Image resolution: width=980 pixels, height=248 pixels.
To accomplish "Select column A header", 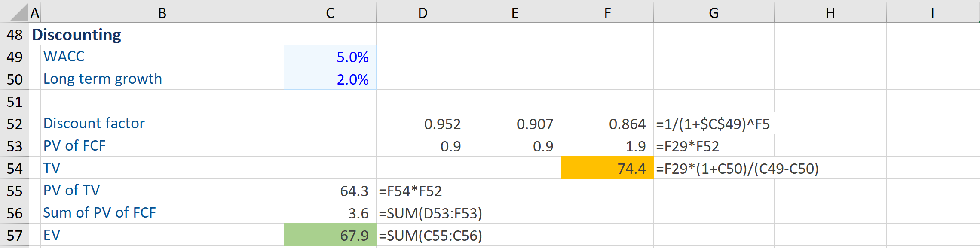I will click(x=35, y=12).
